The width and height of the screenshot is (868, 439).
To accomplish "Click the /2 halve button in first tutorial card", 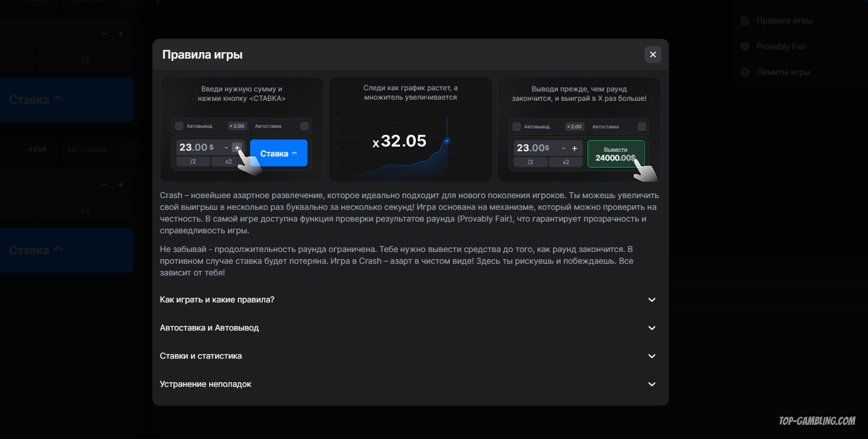I will click(193, 162).
